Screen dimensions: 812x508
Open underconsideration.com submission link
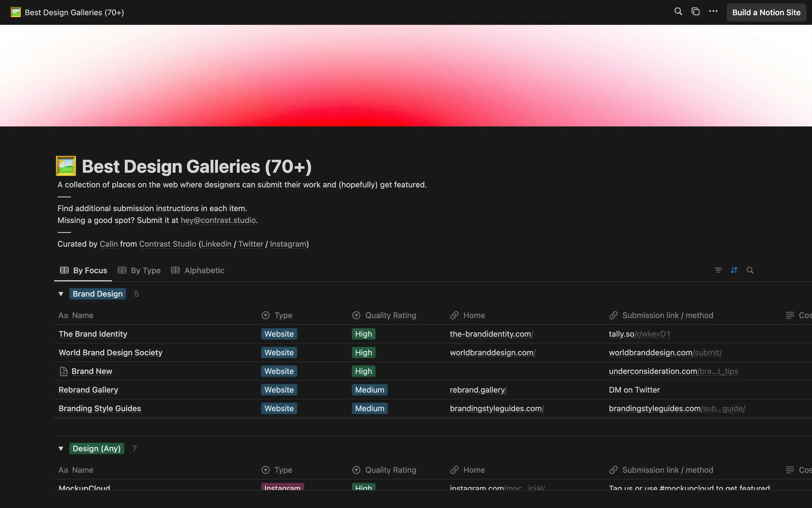(673, 371)
